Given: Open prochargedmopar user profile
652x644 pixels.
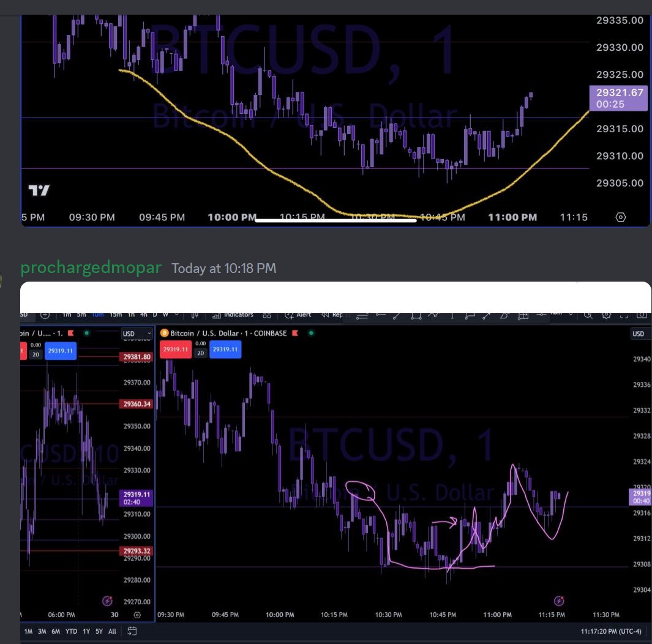Looking at the screenshot, I should click(91, 268).
